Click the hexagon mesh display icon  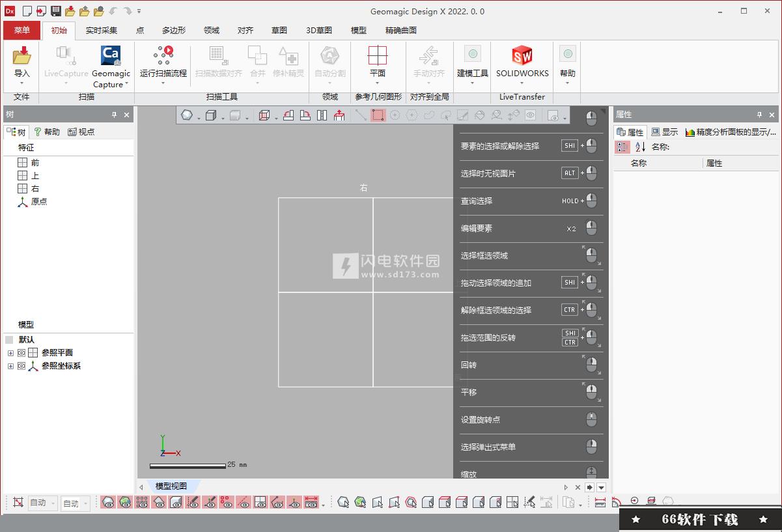[x=187, y=115]
